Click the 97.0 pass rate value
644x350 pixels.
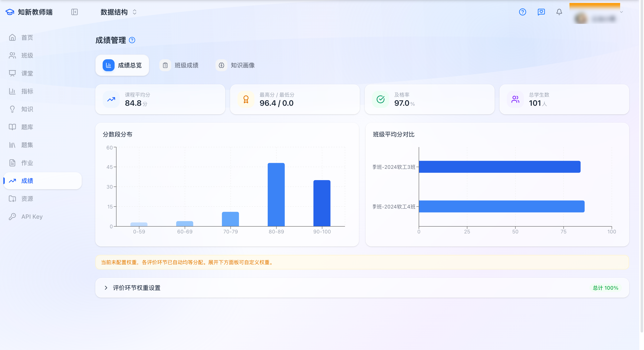point(402,103)
